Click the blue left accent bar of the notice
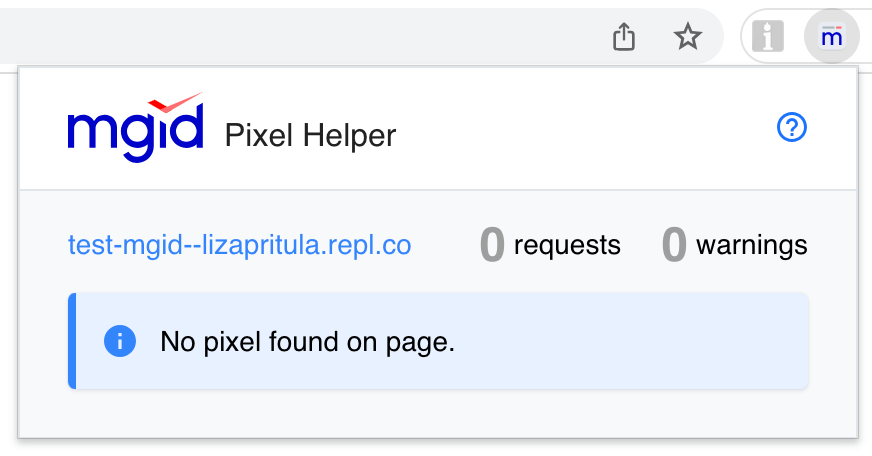Image resolution: width=872 pixels, height=456 pixels. pos(72,341)
